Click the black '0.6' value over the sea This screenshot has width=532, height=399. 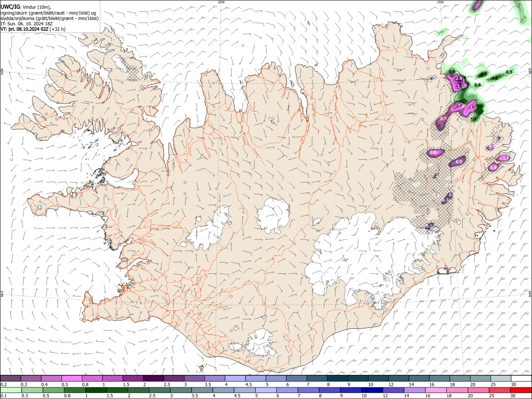[x=478, y=85]
